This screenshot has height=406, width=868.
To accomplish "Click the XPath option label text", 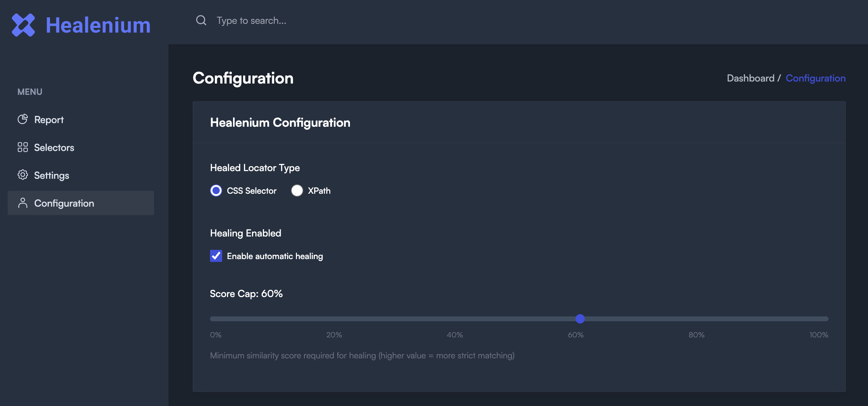I will click(x=319, y=191).
